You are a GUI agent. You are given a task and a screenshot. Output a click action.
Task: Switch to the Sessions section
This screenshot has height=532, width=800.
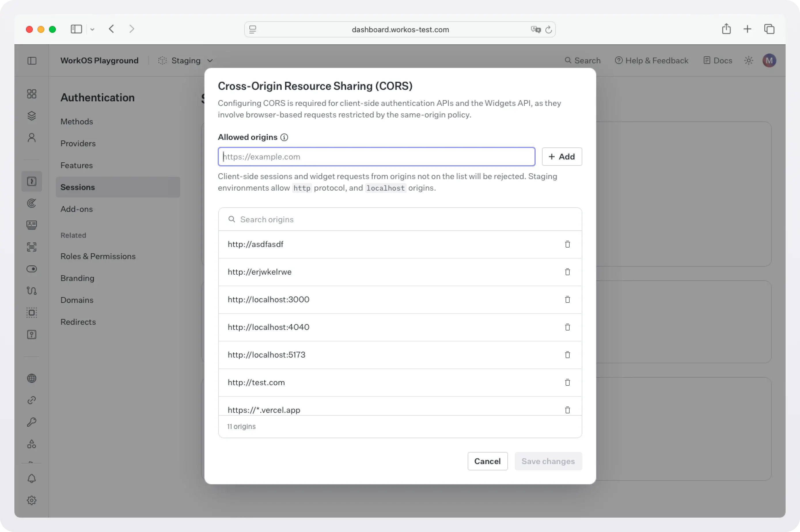pyautogui.click(x=78, y=187)
